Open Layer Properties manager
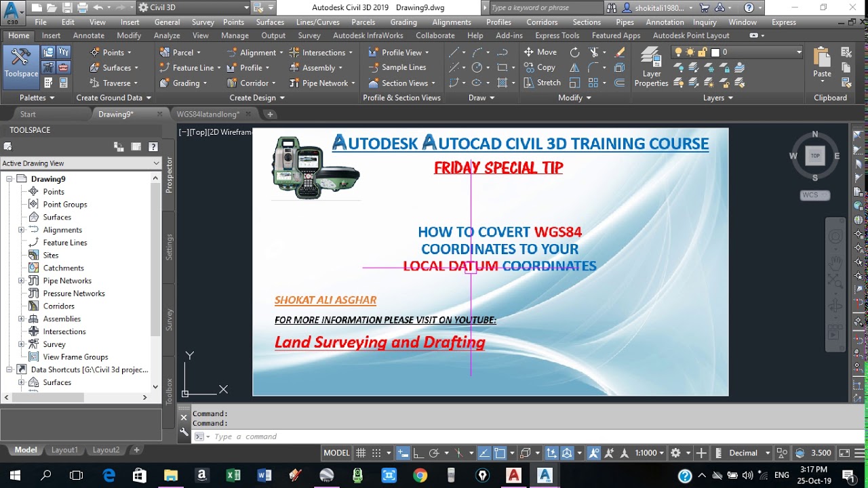 pyautogui.click(x=651, y=67)
